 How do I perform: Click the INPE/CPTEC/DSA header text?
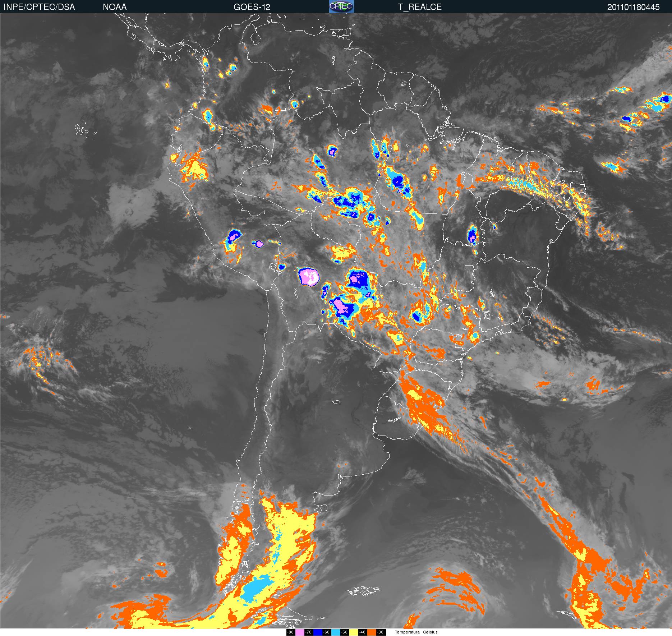39,7
